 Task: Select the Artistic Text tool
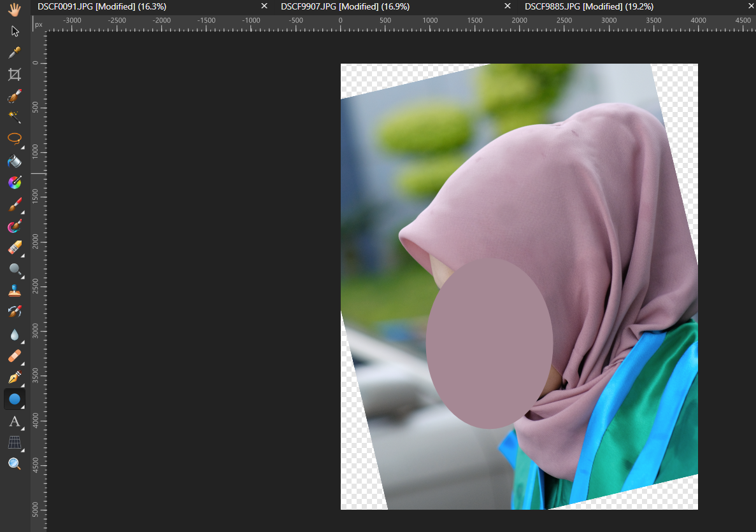click(x=15, y=421)
